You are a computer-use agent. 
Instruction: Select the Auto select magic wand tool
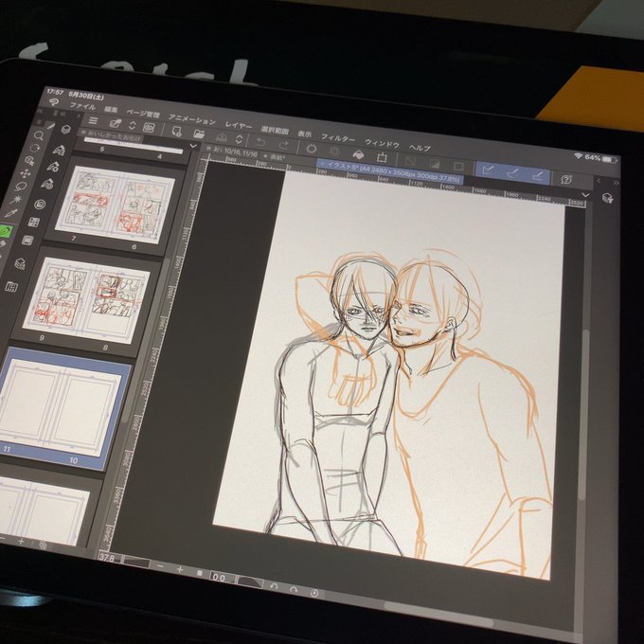click(x=15, y=200)
